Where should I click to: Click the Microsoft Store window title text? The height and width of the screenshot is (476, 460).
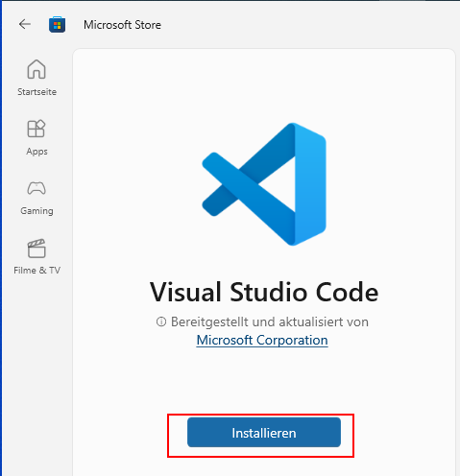(x=122, y=25)
